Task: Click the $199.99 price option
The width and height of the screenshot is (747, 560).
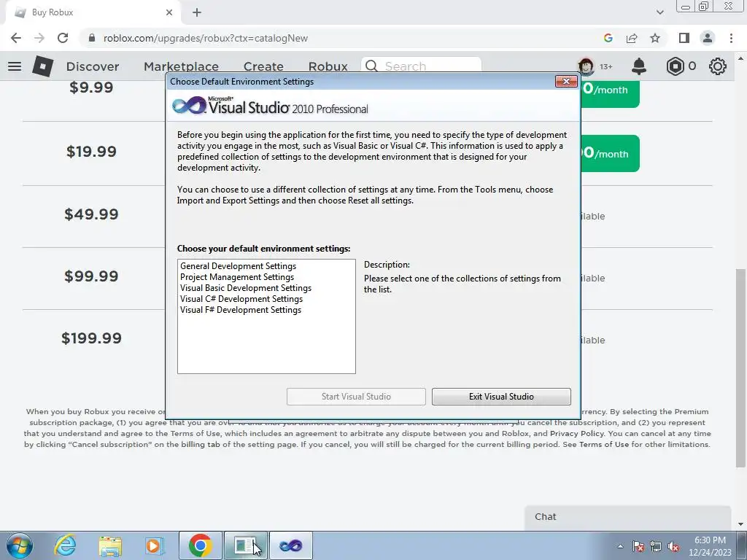Action: (x=91, y=338)
